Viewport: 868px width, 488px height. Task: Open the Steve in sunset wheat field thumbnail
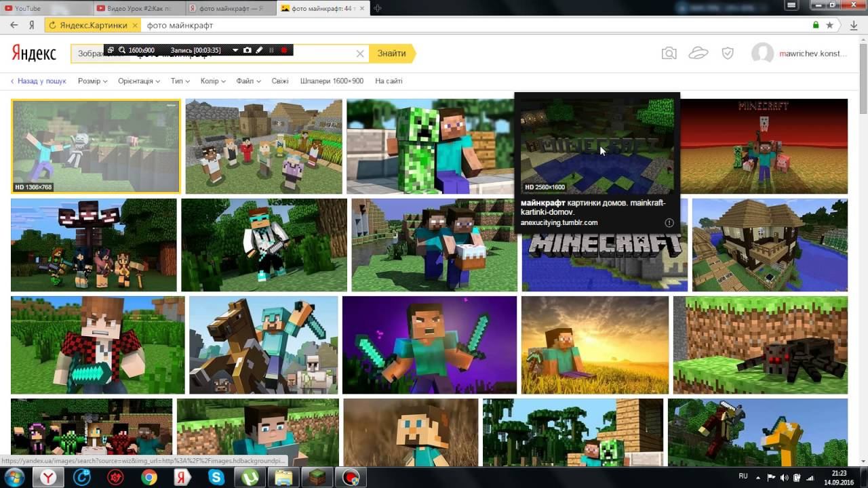click(595, 345)
